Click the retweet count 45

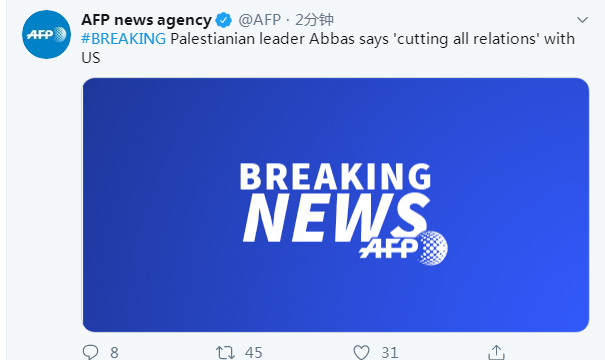pyautogui.click(x=253, y=353)
